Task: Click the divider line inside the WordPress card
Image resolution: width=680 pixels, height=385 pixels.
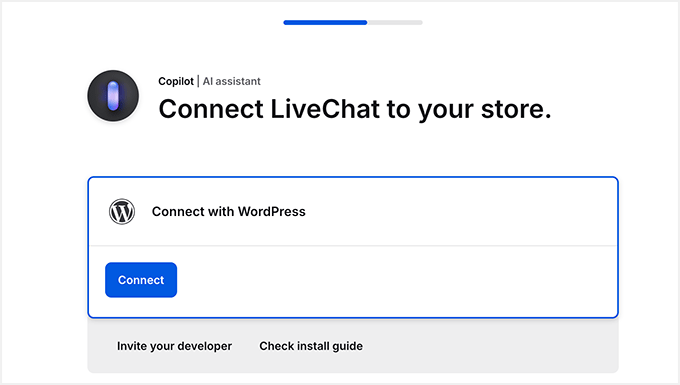Action: [353, 246]
